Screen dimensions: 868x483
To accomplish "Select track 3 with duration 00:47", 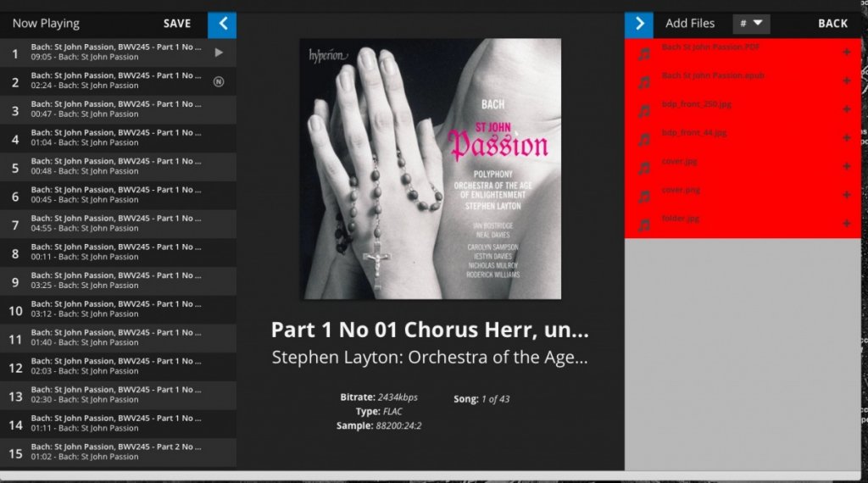I will tap(118, 109).
